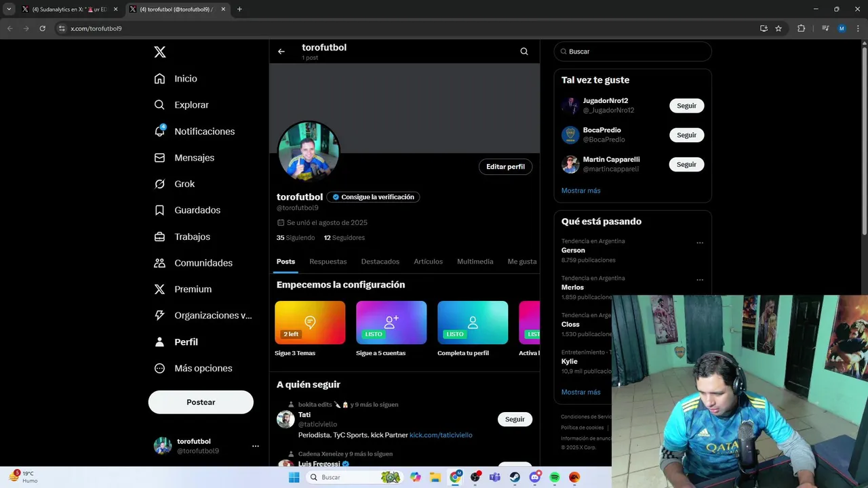The height and width of the screenshot is (488, 868).
Task: Open Grok icon in sidebar
Action: pos(159,184)
